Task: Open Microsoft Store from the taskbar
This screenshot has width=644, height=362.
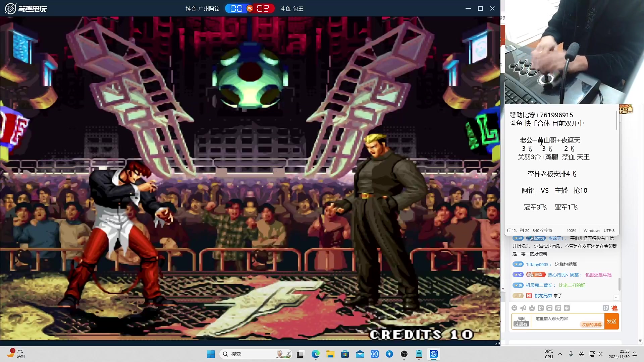Action: click(345, 354)
